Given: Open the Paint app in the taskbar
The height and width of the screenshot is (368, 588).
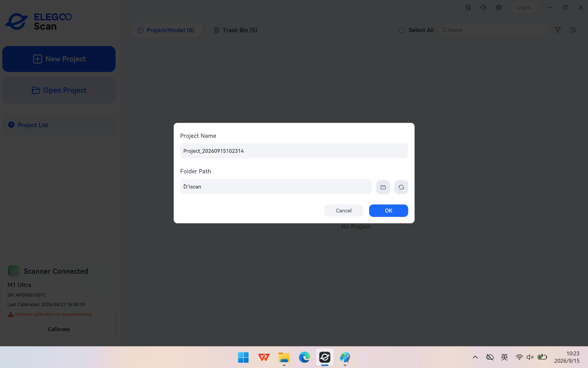Looking at the screenshot, I should (345, 357).
